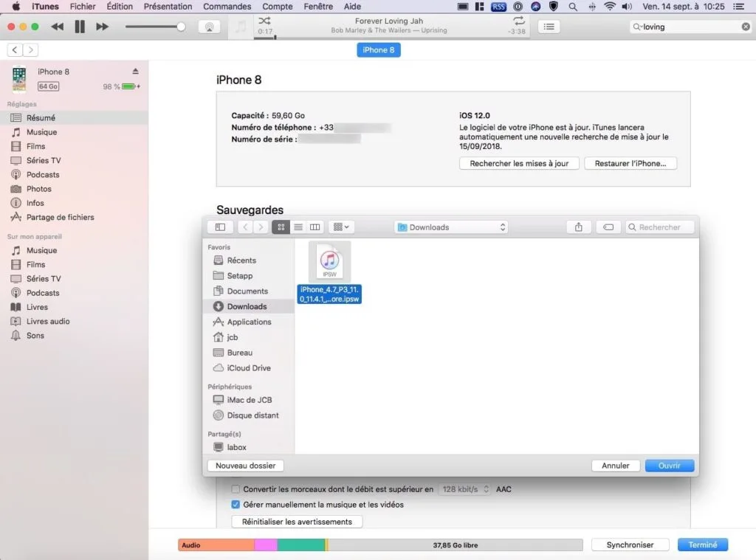Click Nouveau dossier button
This screenshot has height=560, width=756.
245,466
